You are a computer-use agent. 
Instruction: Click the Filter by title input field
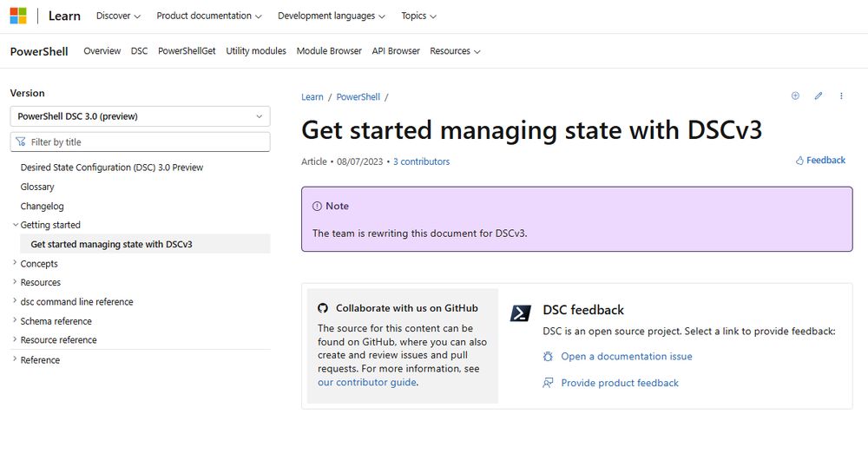pyautogui.click(x=143, y=141)
